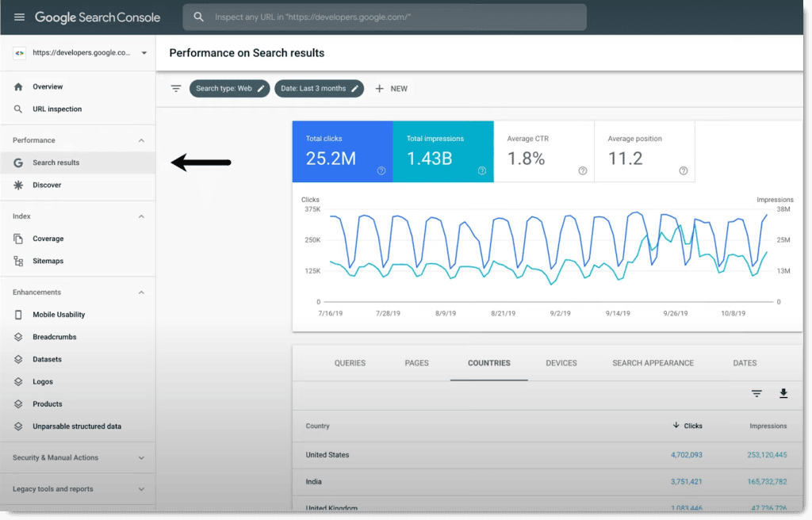Screen dimensions: 812x520
Task: Switch to the QUERIES tab
Action: tap(350, 363)
